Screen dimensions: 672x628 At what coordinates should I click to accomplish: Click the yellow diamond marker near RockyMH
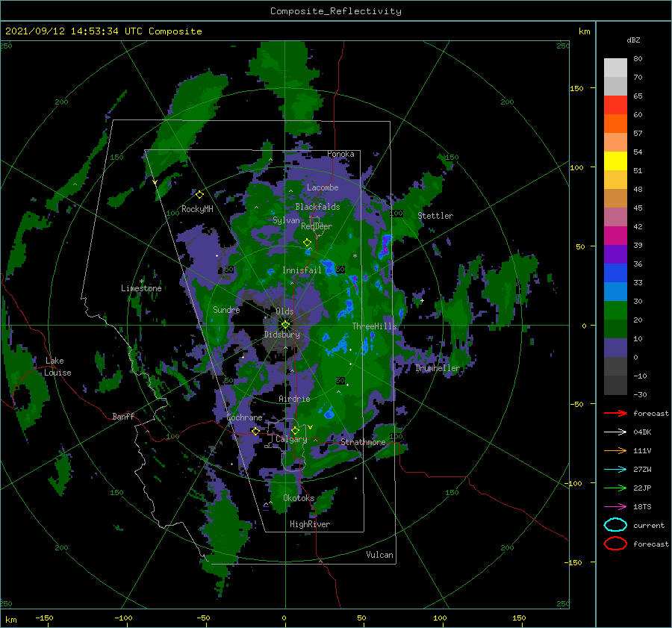pyautogui.click(x=199, y=195)
